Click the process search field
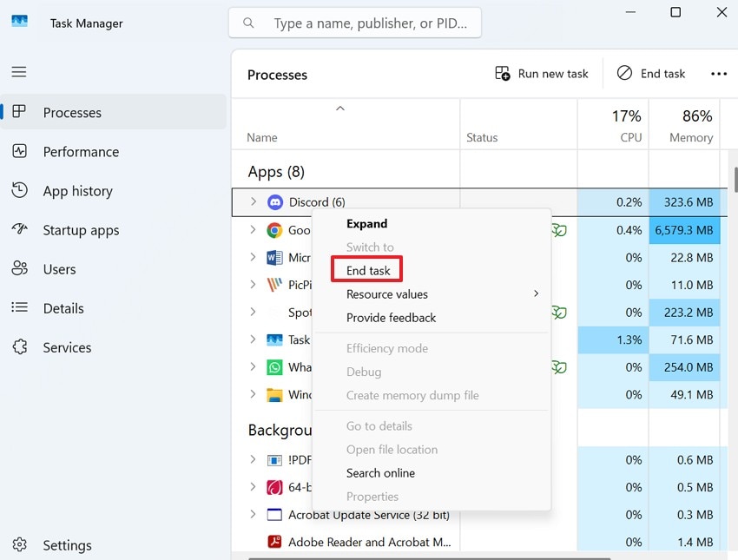 354,23
